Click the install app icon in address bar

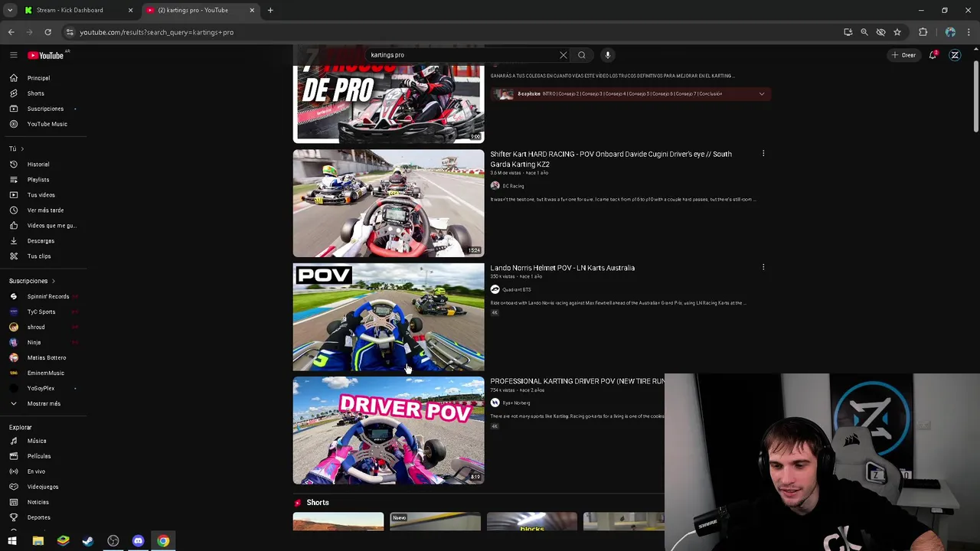[x=848, y=32]
